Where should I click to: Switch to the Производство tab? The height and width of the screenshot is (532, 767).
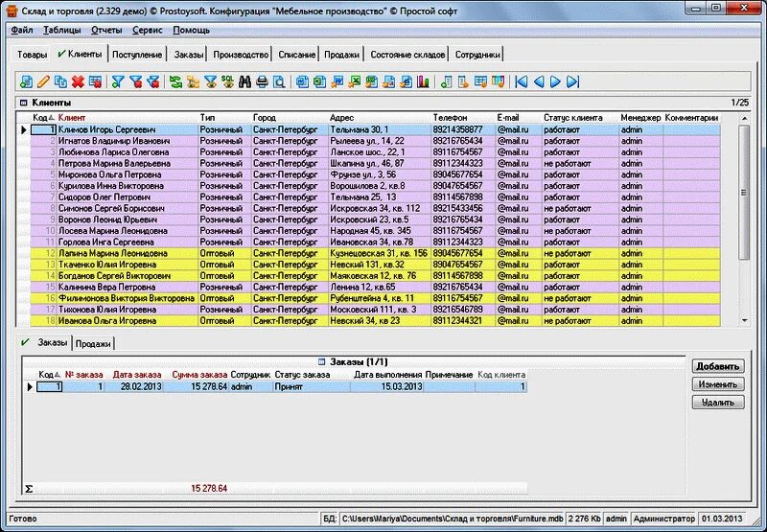pyautogui.click(x=241, y=55)
